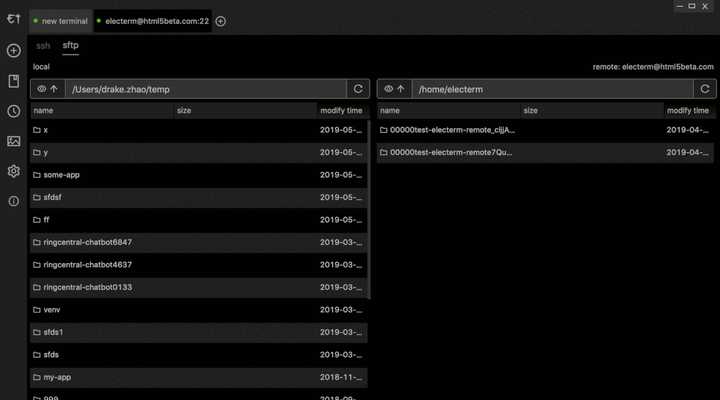Select the ringcentral-chatbot0133 folder
Screen dimensions: 720x400
pyautogui.click(x=199, y=287)
